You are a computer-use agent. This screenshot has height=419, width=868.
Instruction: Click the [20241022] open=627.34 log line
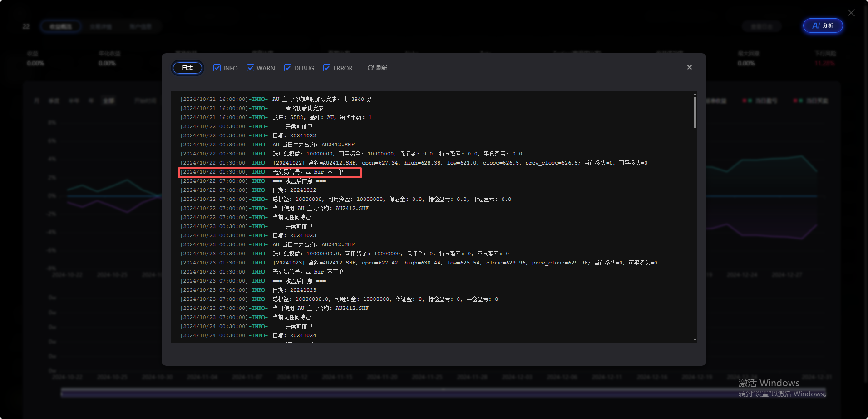[x=414, y=163]
